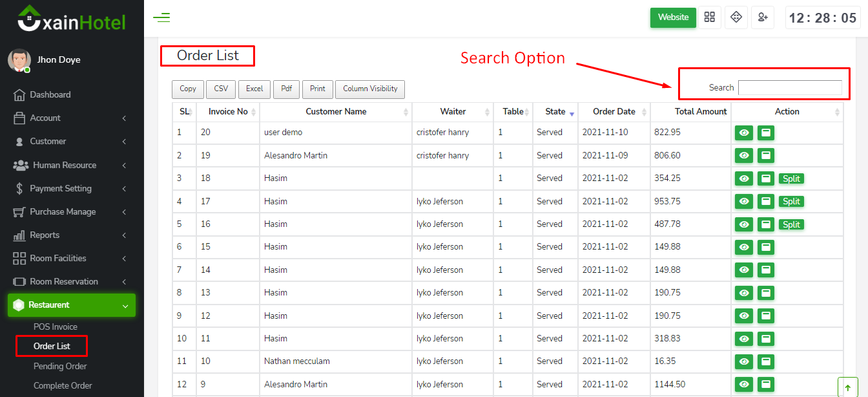Screen dimensions: 868x397
Task: Click the grid icon in top bar
Action: [710, 17]
